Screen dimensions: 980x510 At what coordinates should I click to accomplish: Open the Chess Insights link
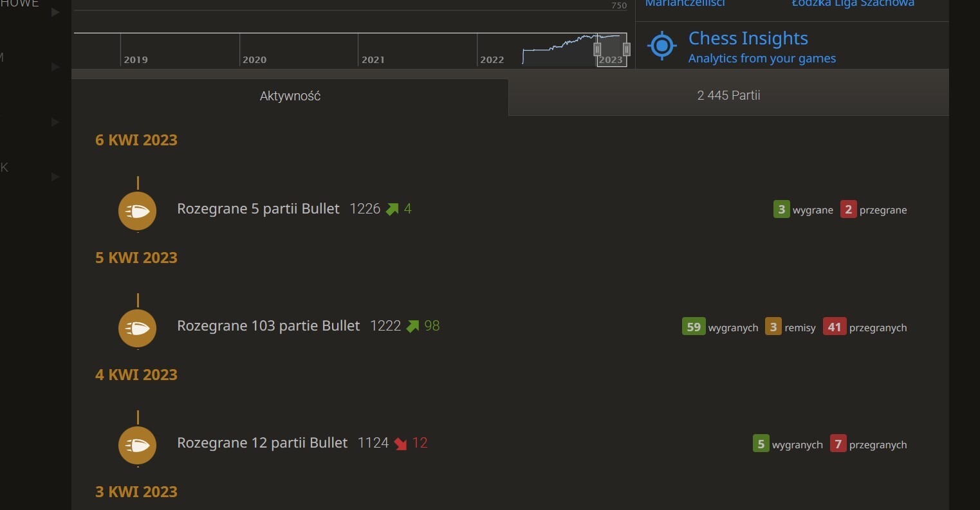pos(748,39)
